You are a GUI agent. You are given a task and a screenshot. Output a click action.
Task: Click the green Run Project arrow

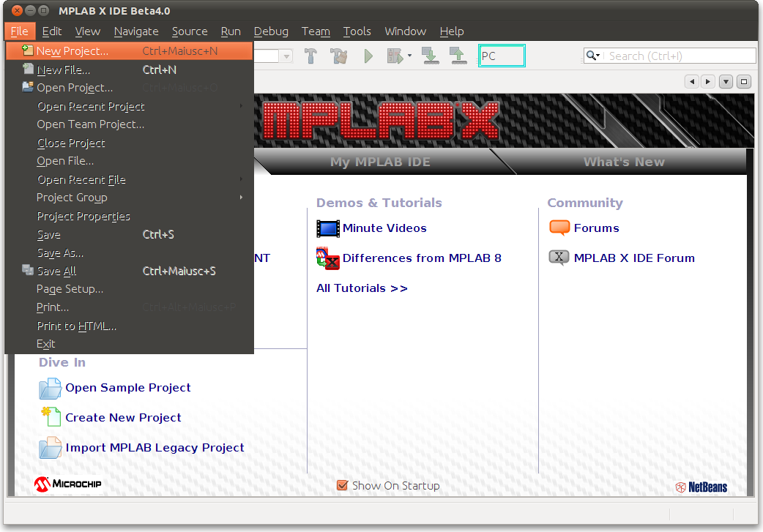(368, 56)
